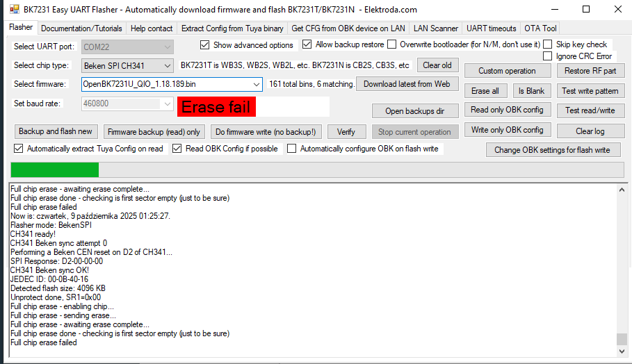Click the '161 total bins, 6 matching.' text
632x364 pixels.
point(311,84)
